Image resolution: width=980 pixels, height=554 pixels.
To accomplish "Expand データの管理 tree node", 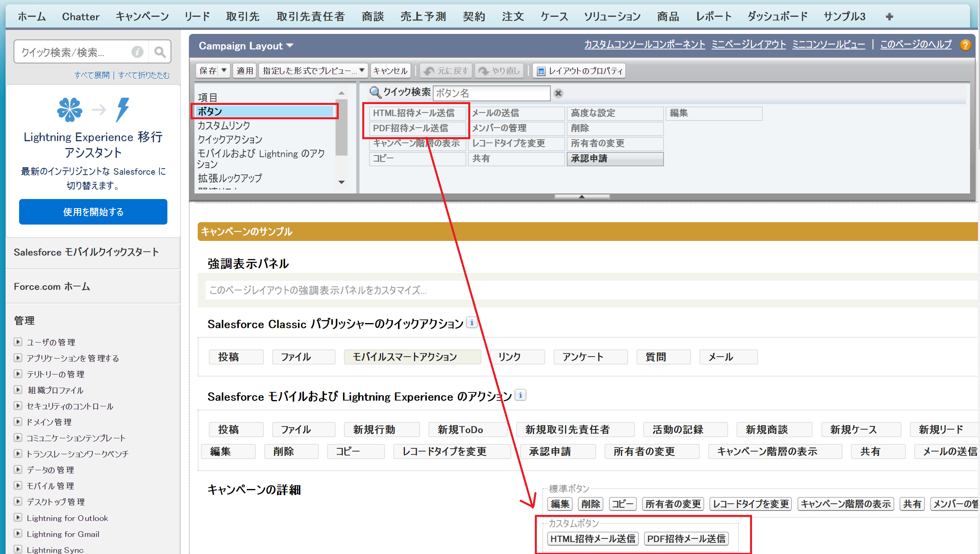I will (x=18, y=469).
